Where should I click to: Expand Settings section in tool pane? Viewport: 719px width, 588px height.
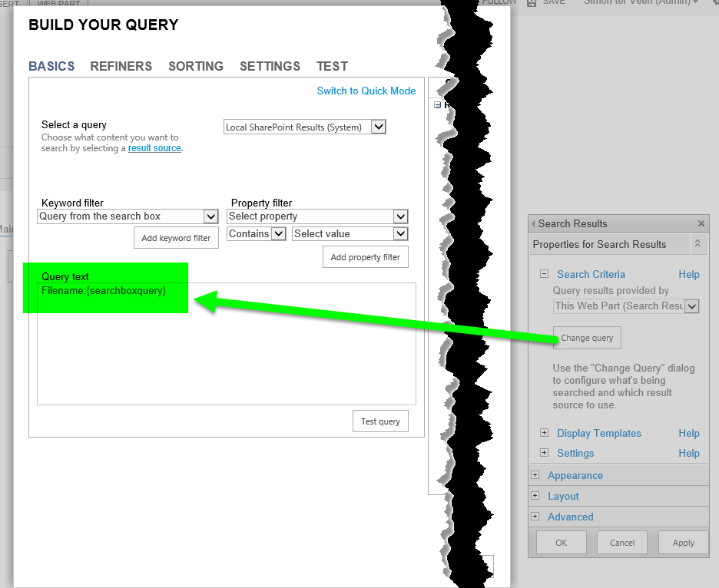click(x=545, y=453)
